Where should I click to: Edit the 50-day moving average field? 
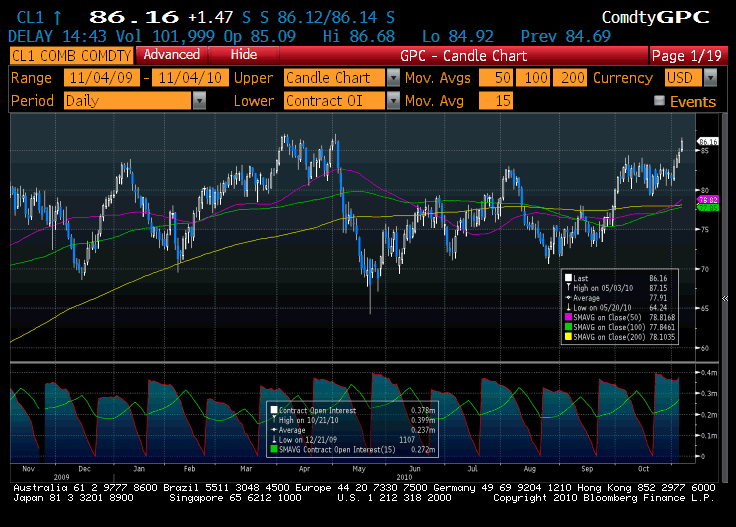[x=496, y=78]
